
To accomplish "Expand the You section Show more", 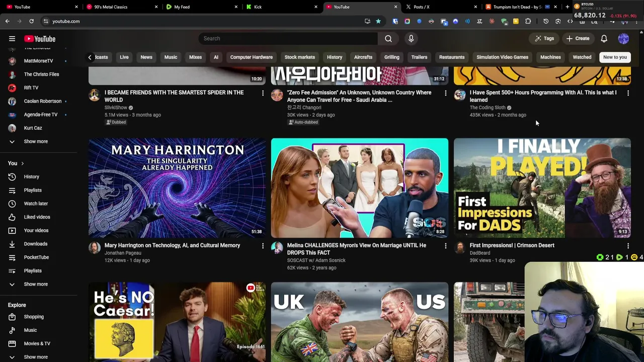I will [36, 284].
